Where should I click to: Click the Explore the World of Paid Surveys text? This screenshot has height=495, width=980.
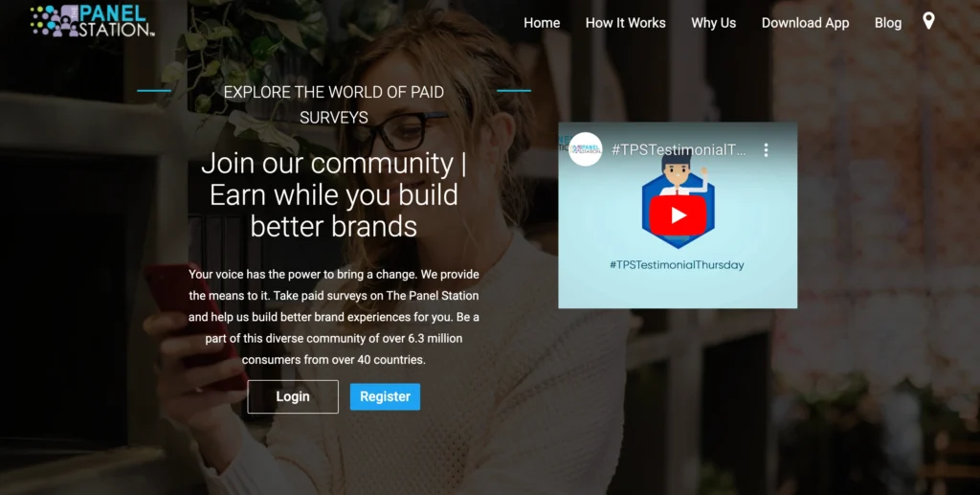point(334,104)
